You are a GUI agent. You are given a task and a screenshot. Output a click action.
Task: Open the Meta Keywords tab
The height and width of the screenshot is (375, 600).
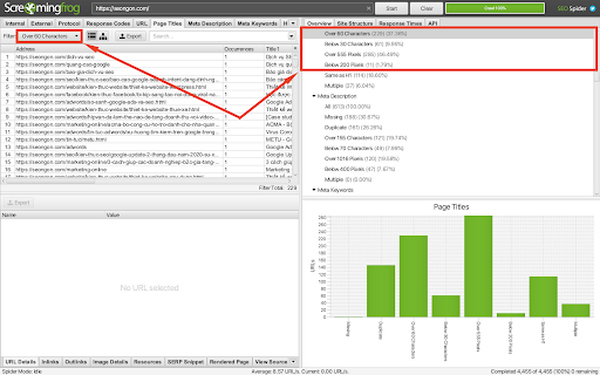tap(257, 23)
